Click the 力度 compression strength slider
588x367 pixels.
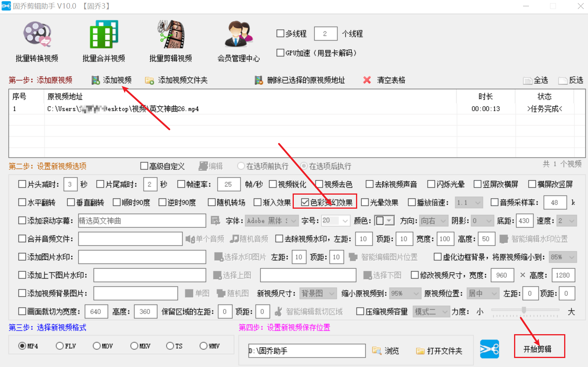click(525, 311)
